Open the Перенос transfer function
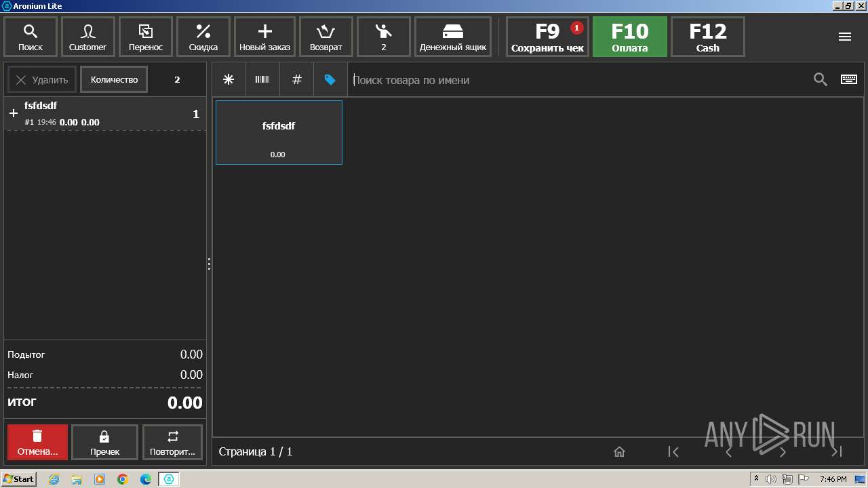 [146, 37]
